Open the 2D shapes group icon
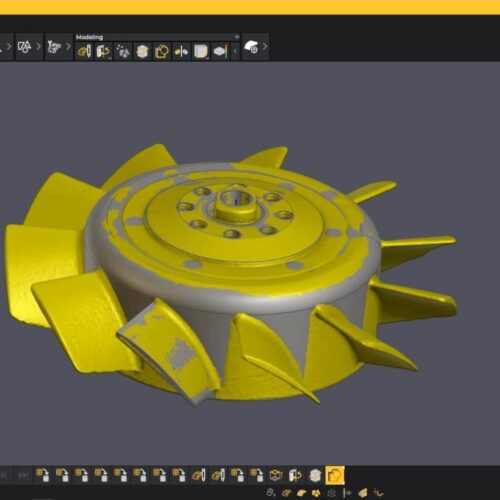 tap(24, 47)
